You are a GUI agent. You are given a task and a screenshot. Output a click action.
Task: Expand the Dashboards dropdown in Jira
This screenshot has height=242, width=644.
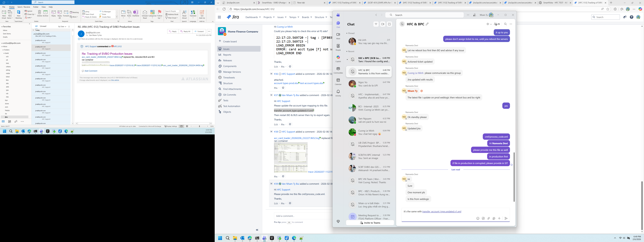[x=253, y=17]
